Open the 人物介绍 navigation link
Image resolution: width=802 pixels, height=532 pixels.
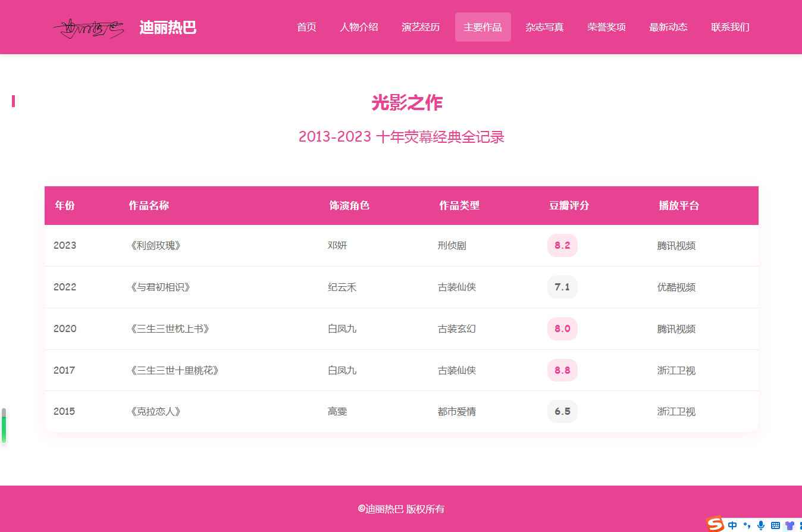359,27
